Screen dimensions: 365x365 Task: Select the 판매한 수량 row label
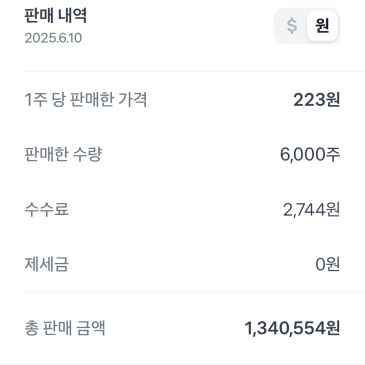point(63,154)
